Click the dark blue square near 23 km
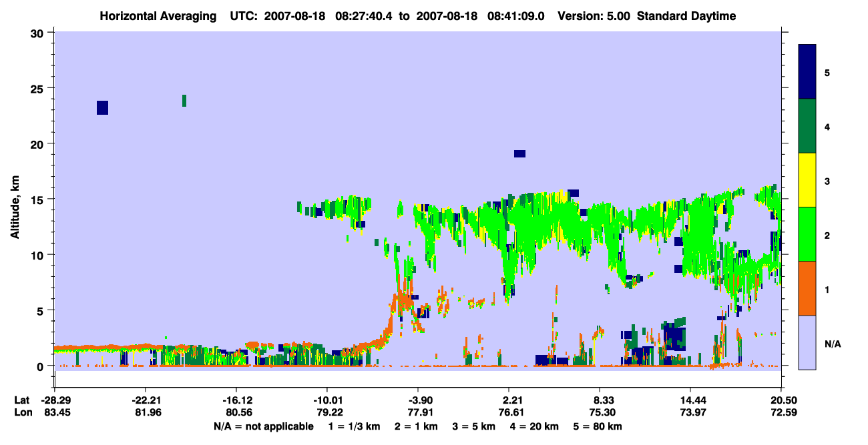 click(x=102, y=107)
